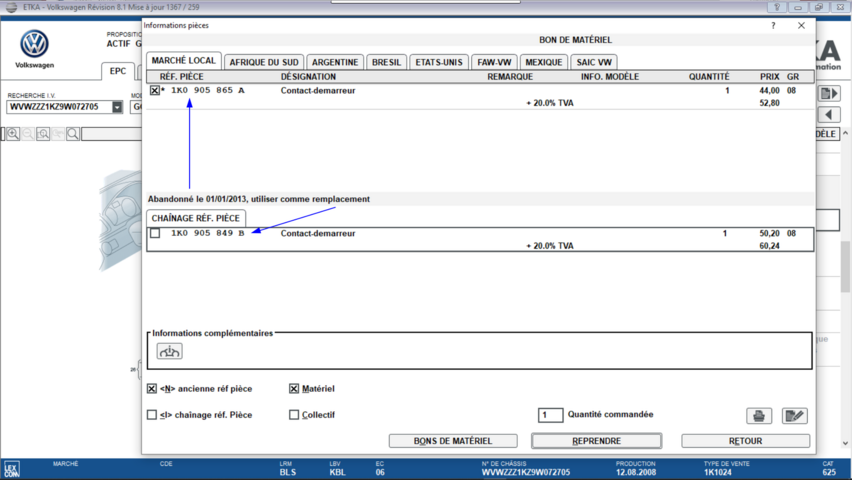The height and width of the screenshot is (480, 852).
Task: Click the Quantité commandée input field
Action: tap(550, 415)
